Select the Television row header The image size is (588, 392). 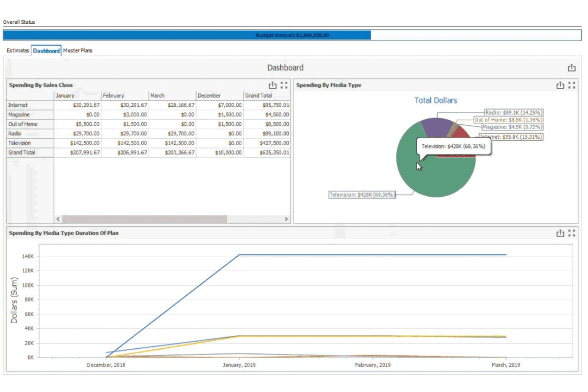pos(30,143)
